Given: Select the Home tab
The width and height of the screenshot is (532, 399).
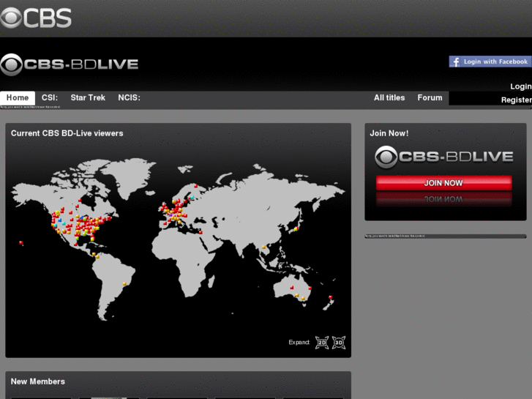Looking at the screenshot, I should coord(18,98).
